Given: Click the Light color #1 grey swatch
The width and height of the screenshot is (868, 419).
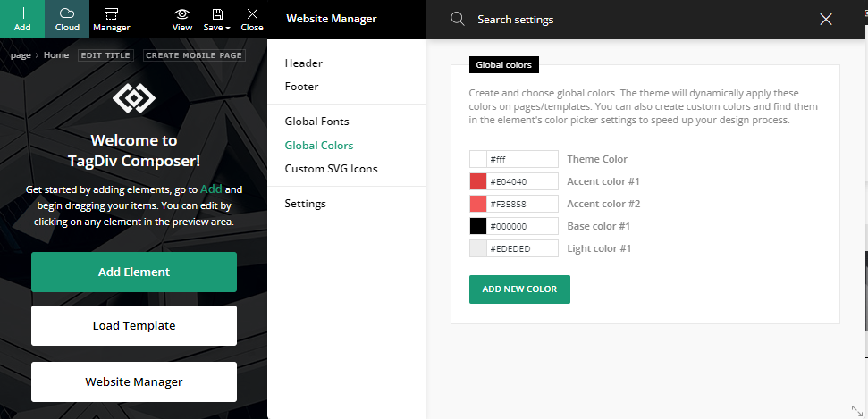Looking at the screenshot, I should 477,248.
